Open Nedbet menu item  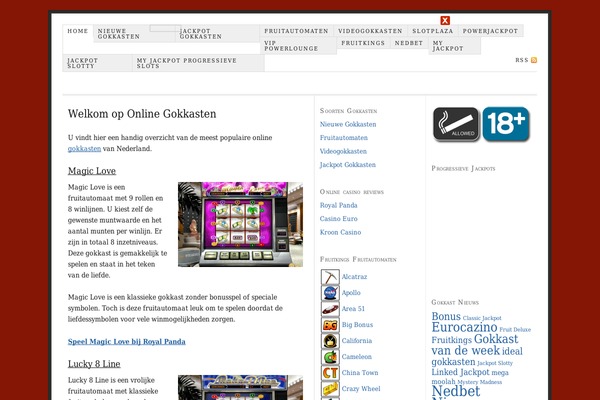409,43
